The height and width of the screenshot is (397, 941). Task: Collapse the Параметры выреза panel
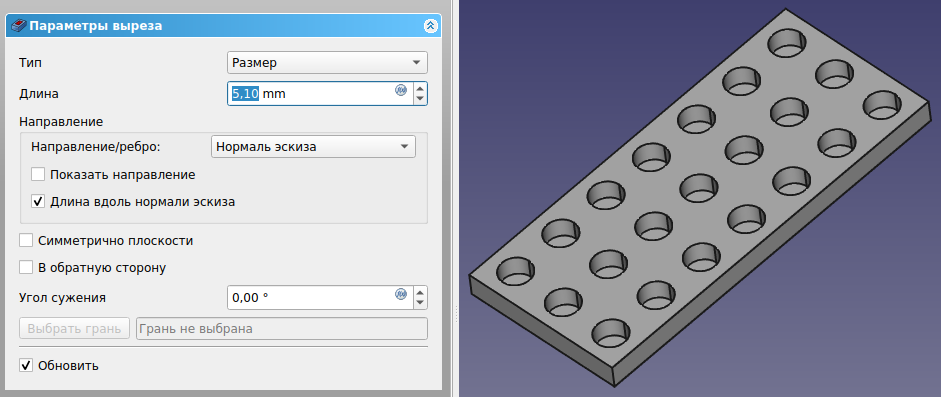click(x=430, y=26)
